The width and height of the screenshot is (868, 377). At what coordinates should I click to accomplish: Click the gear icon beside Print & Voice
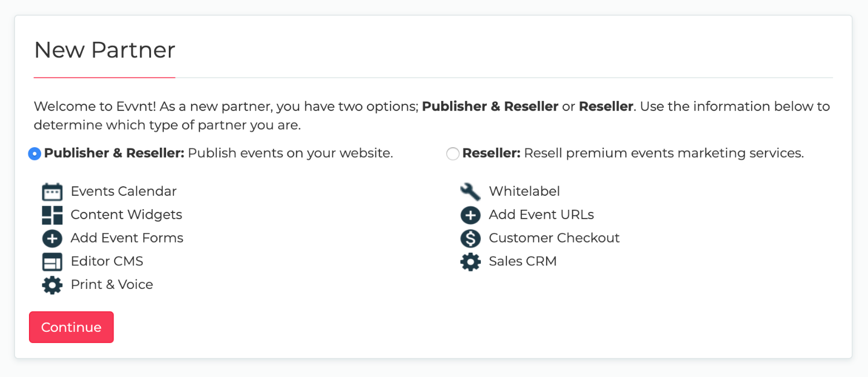(52, 285)
